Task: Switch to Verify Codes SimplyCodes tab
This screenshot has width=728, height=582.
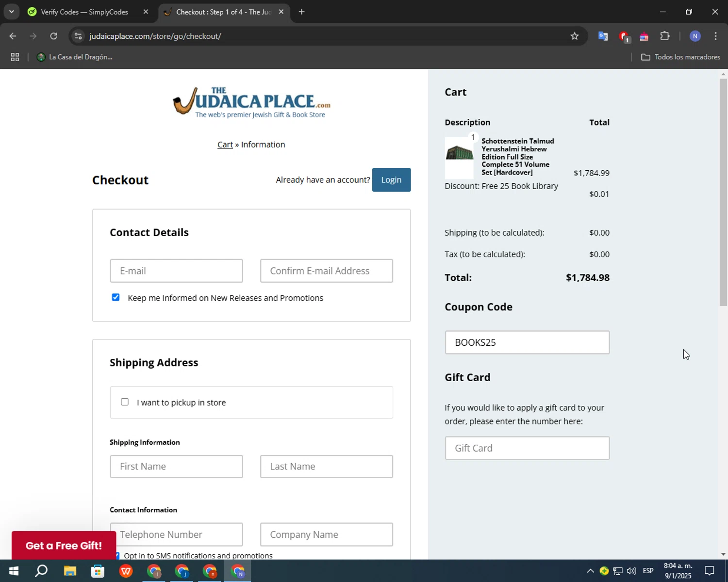Action: click(x=84, y=12)
